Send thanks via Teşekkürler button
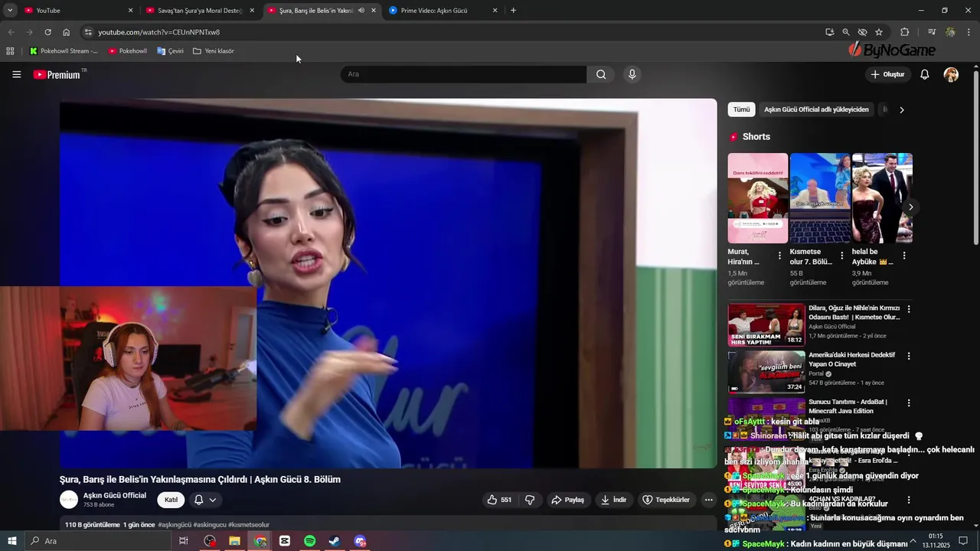The image size is (980, 551). coord(665,500)
